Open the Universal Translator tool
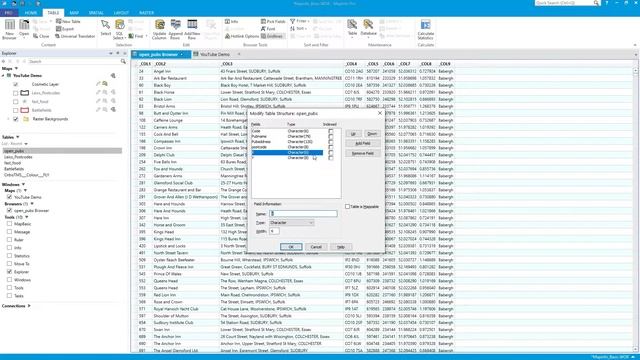Screen dimensions: 640x360 (x=75, y=36)
